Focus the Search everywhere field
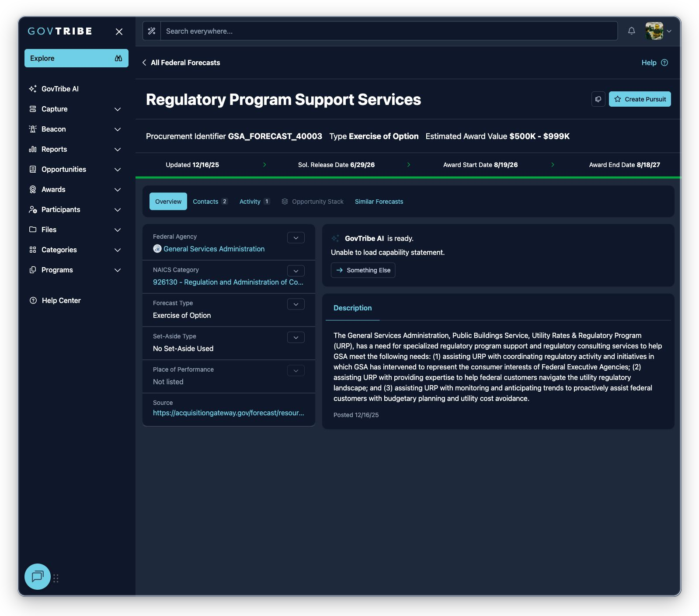 (x=389, y=31)
